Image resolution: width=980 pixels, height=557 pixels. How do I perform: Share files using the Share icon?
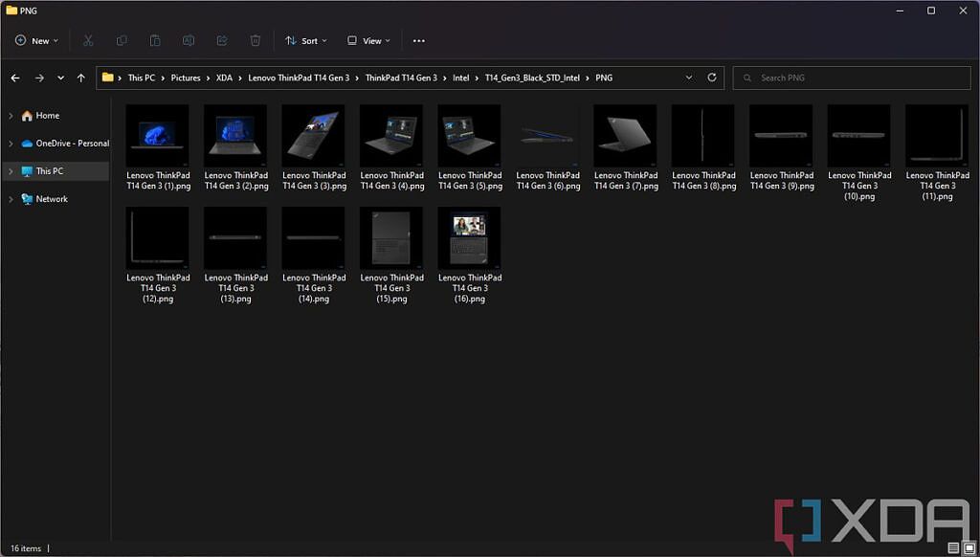pos(222,40)
